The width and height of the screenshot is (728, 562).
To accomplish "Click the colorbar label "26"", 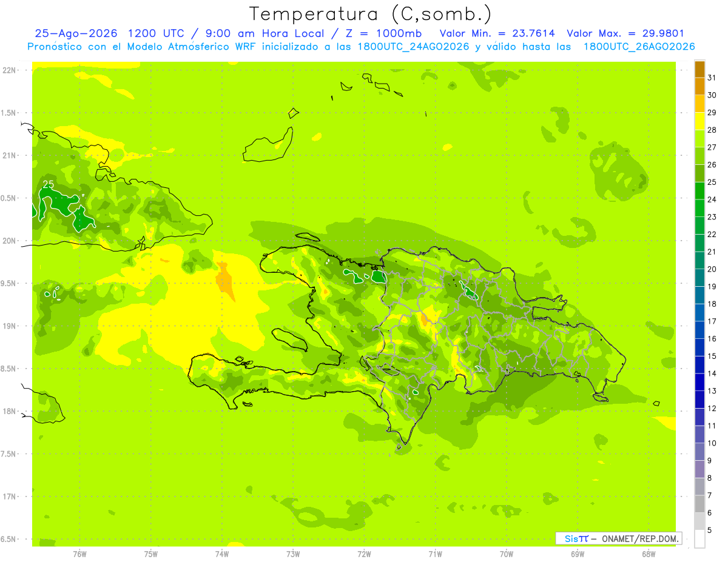I will pyautogui.click(x=712, y=165).
